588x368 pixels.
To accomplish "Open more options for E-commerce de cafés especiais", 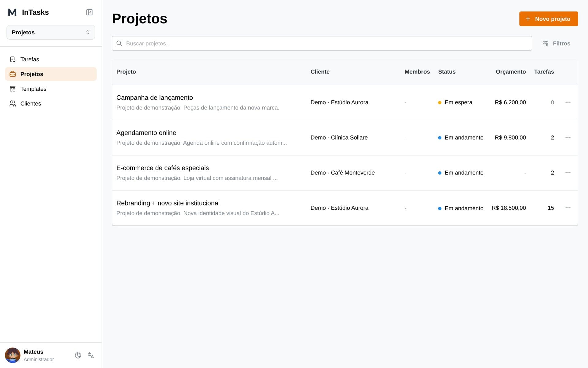I will point(567,173).
